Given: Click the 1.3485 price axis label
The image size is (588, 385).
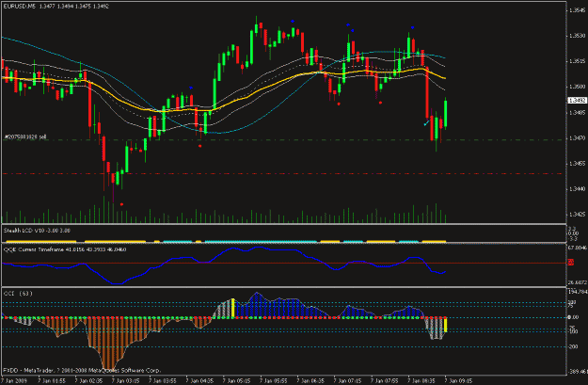Looking at the screenshot, I should [x=577, y=113].
